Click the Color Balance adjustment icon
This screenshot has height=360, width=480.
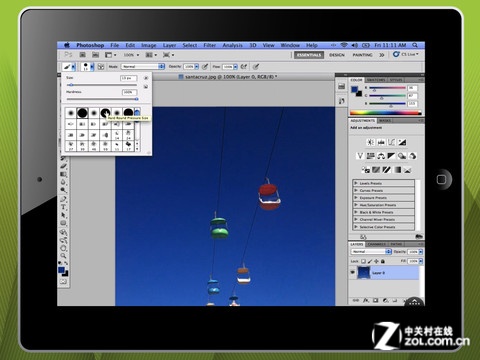click(381, 156)
